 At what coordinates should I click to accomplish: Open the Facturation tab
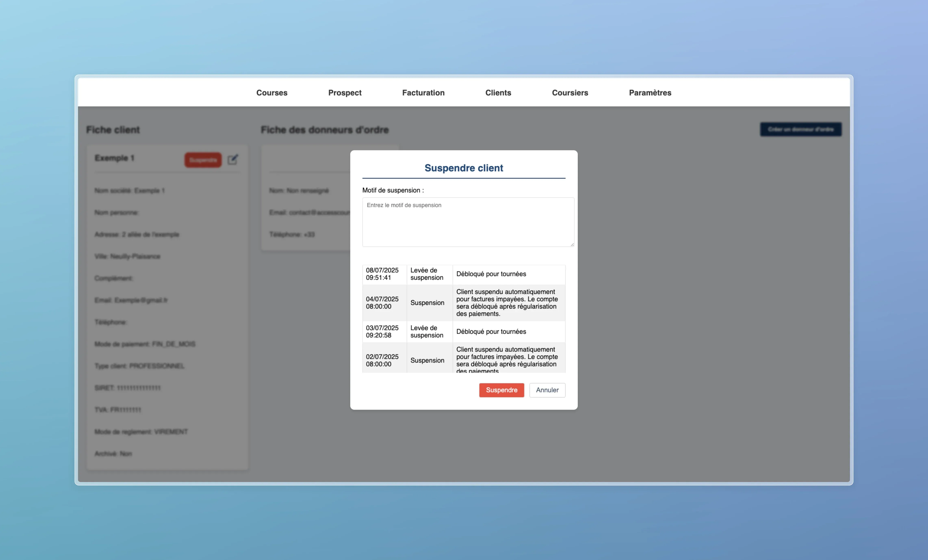pyautogui.click(x=423, y=93)
